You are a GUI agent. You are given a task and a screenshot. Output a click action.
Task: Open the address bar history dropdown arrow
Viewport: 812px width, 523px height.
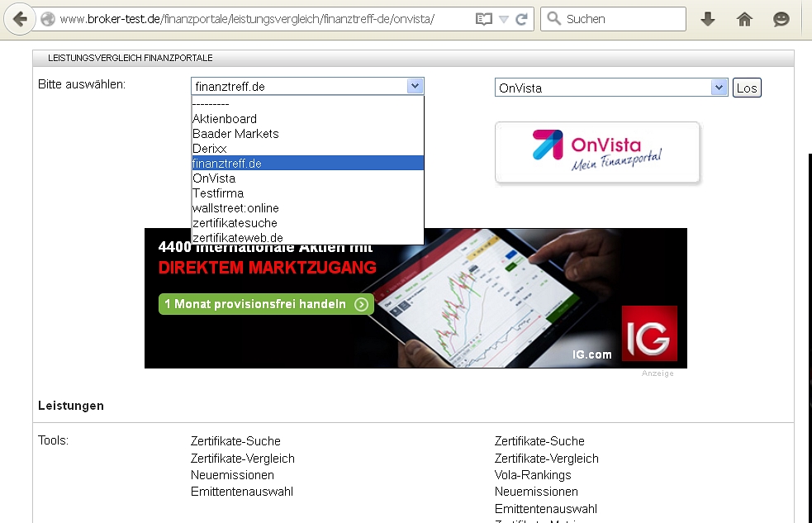click(x=503, y=20)
